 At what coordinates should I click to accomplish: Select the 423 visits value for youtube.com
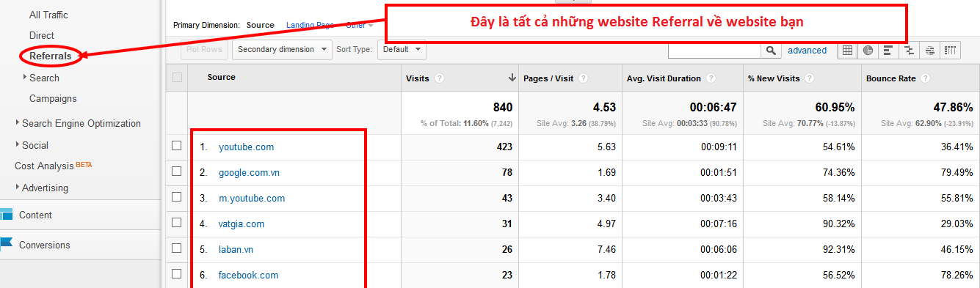(x=504, y=147)
